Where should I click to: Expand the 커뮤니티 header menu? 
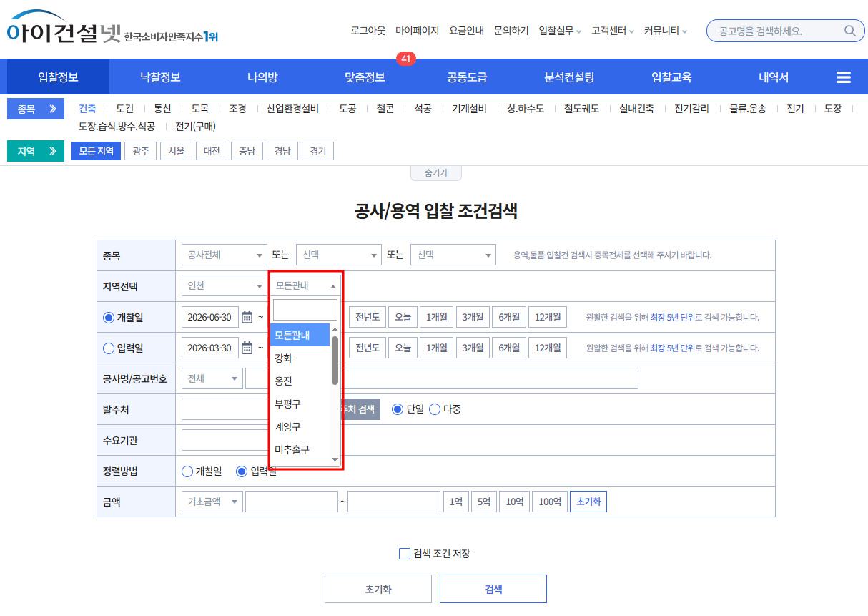666,31
